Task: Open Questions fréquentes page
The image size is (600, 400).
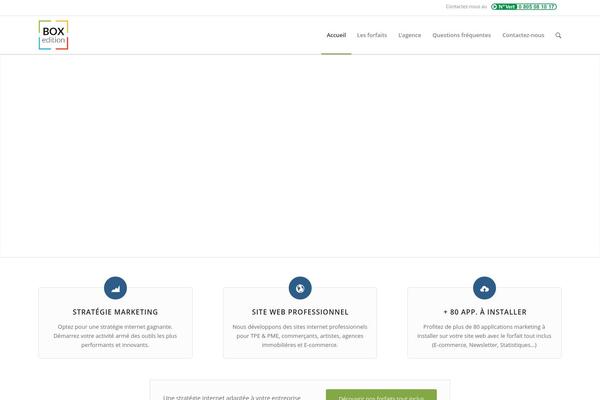Action: click(461, 35)
